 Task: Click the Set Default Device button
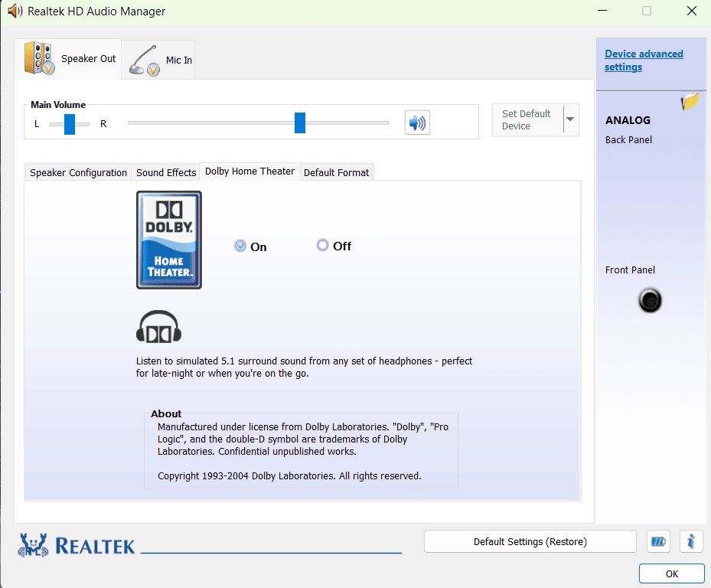pyautogui.click(x=527, y=119)
